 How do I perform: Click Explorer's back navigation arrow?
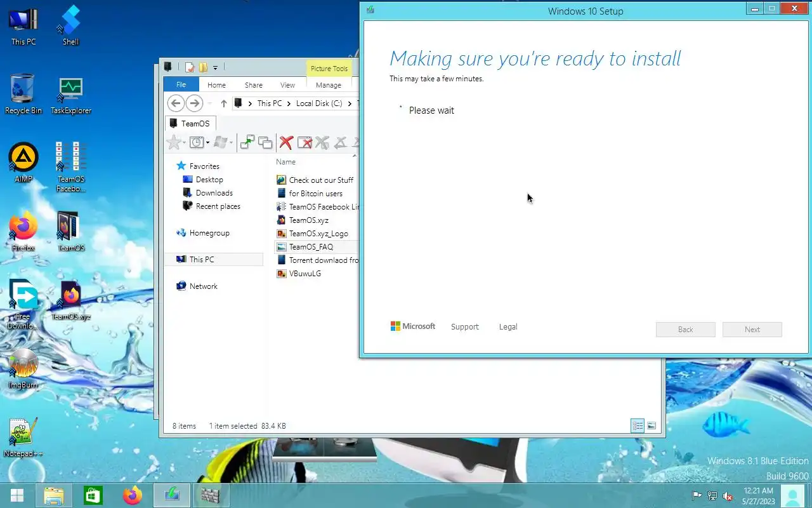pos(176,103)
